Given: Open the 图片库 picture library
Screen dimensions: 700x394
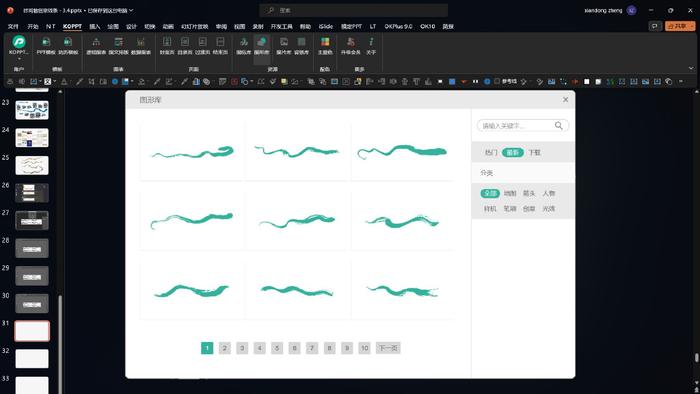Looking at the screenshot, I should point(284,46).
